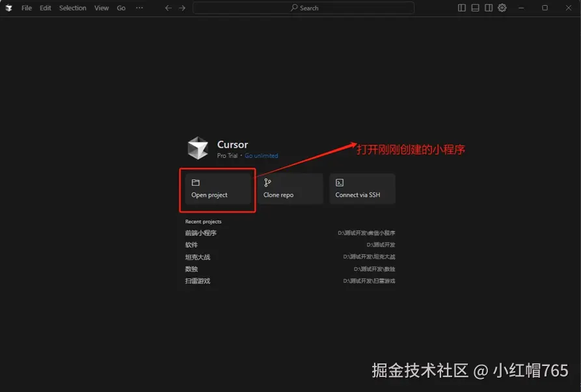Open recent project 坦克大战
This screenshot has height=392, width=581.
coord(290,257)
